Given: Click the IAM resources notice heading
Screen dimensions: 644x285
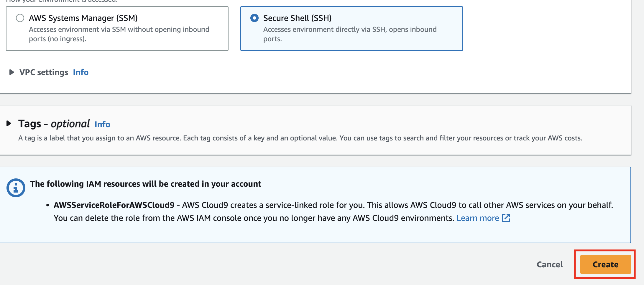Looking at the screenshot, I should (146, 184).
